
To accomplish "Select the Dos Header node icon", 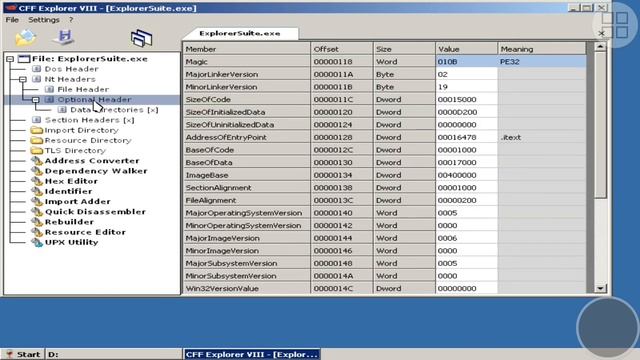I will coord(36,69).
